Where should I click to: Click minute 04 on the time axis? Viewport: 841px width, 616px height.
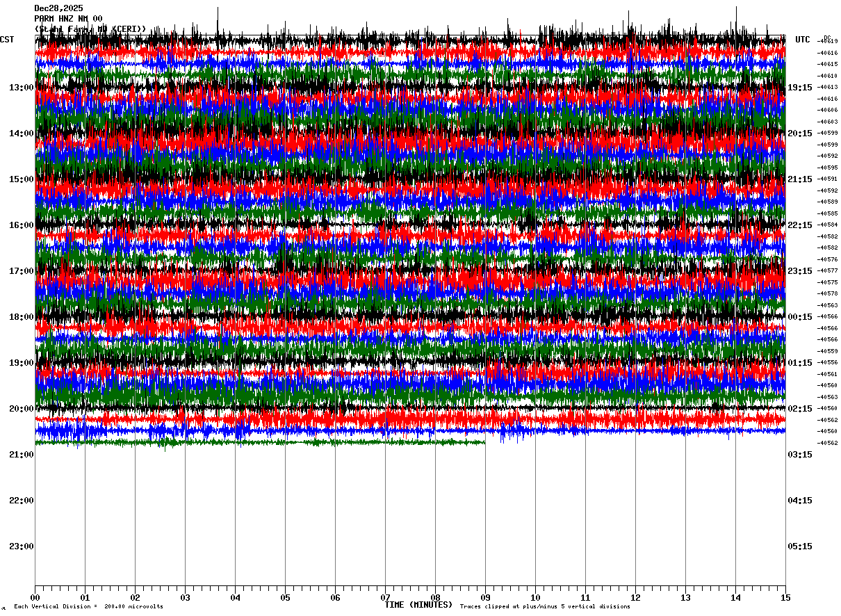(235, 597)
